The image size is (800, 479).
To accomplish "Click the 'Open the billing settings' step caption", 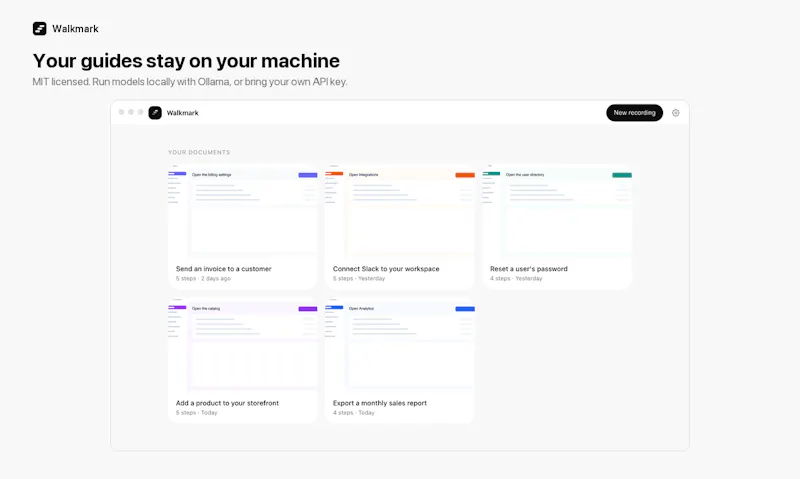I will (211, 174).
